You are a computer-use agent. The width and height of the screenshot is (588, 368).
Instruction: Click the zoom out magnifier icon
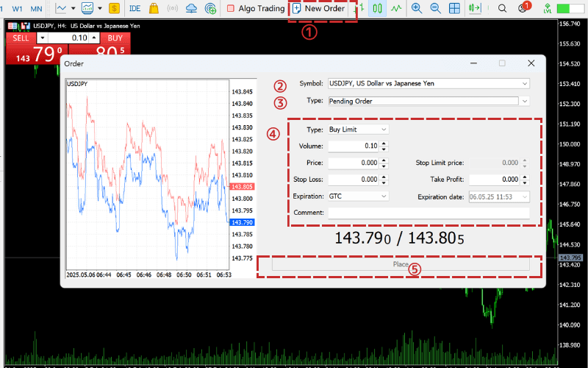pyautogui.click(x=435, y=9)
